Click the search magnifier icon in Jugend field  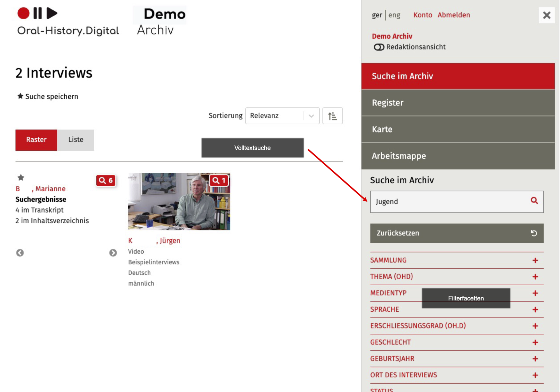pos(534,200)
